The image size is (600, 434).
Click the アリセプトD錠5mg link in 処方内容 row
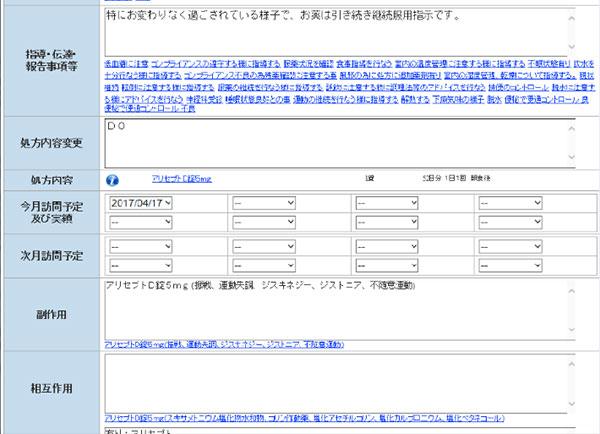point(182,179)
